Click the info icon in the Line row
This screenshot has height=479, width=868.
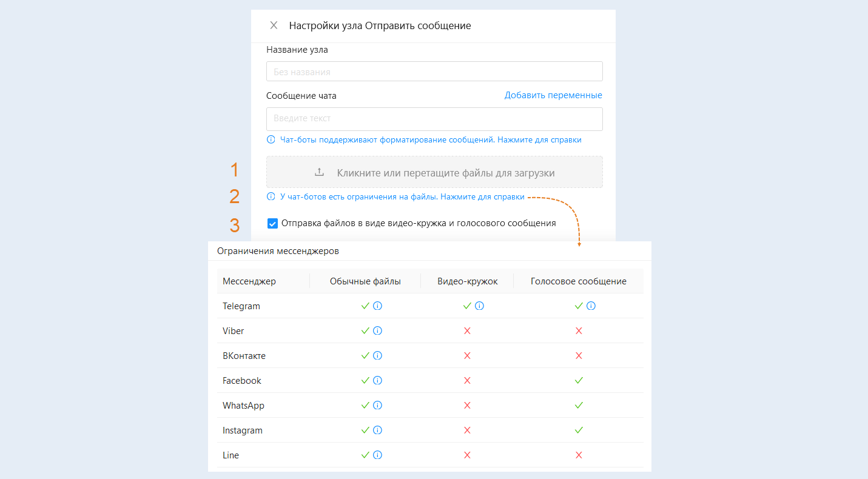click(377, 455)
